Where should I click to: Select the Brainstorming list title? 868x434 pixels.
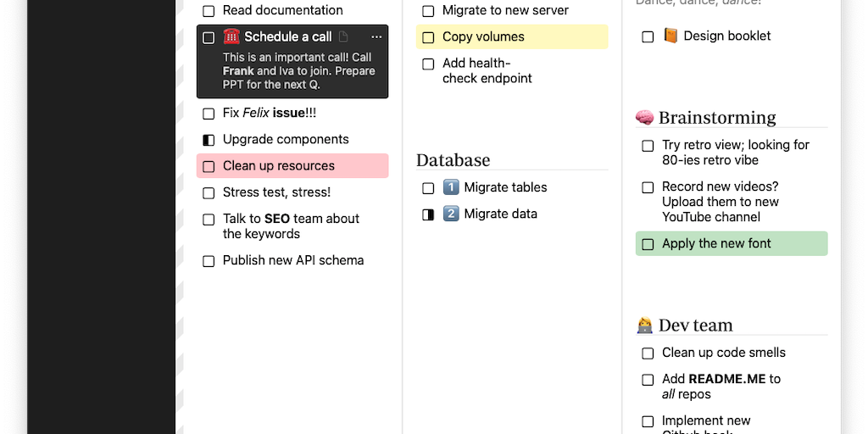coord(717,118)
